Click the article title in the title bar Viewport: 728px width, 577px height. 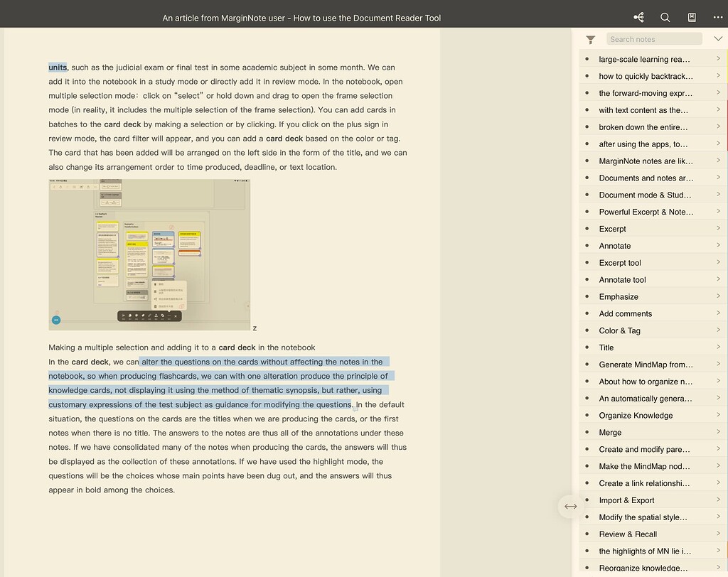(301, 16)
